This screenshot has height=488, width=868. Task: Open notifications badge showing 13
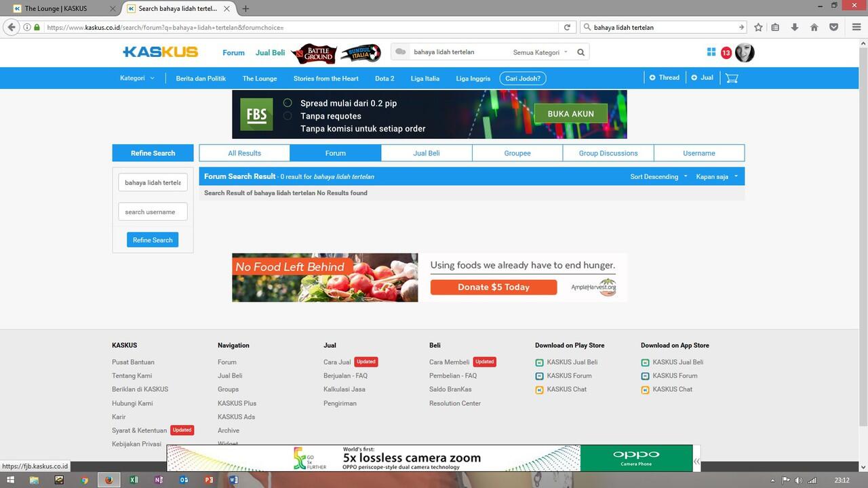[x=726, y=53]
